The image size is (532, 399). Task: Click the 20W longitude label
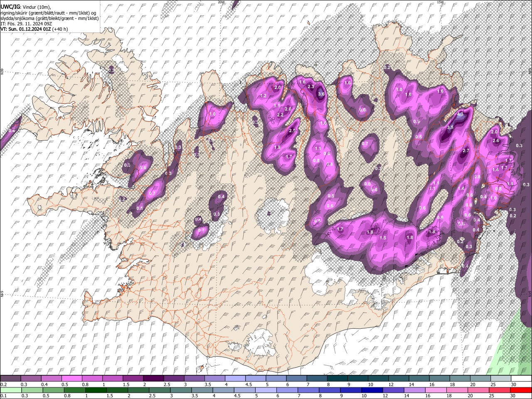coord(221,2)
